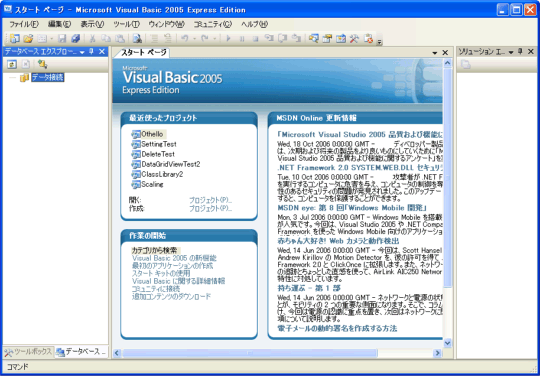540x376 pixels.
Task: Open Solution Explorer panel dropdown arrow
Action: 511,52
